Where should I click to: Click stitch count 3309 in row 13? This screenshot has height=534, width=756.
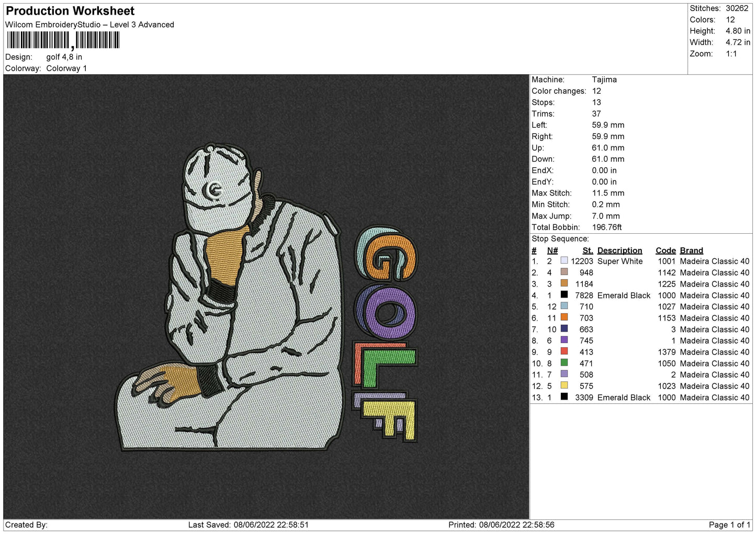[x=584, y=397]
